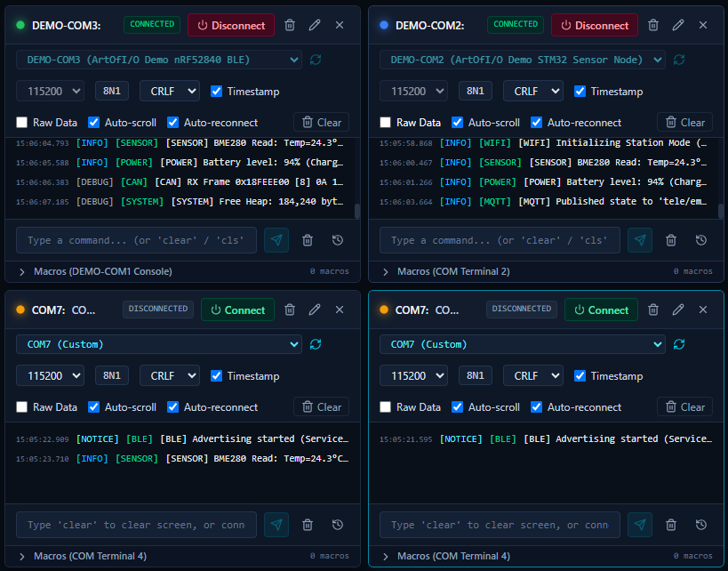
Task: Delete the DEMO-COM3 terminal with its header trash icon
Action: (x=290, y=25)
